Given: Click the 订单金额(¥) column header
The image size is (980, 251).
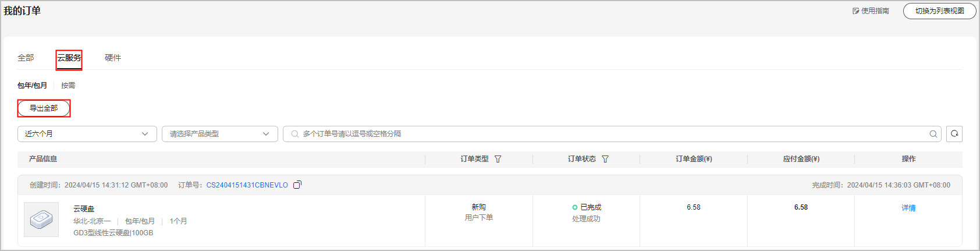Looking at the screenshot, I should click(694, 159).
